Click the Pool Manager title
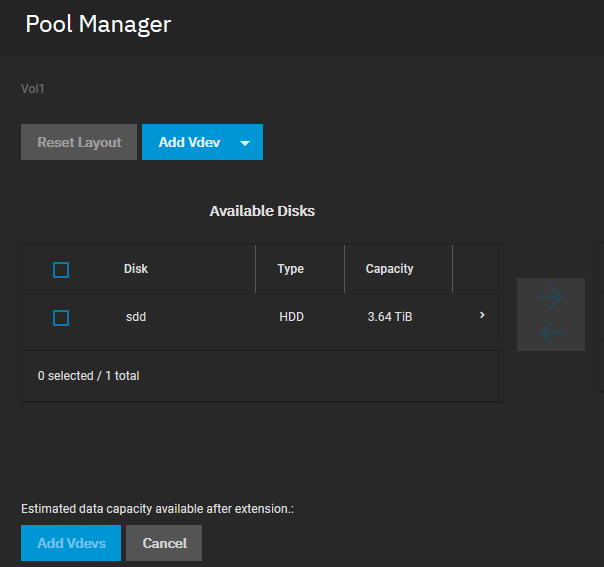 point(98,24)
